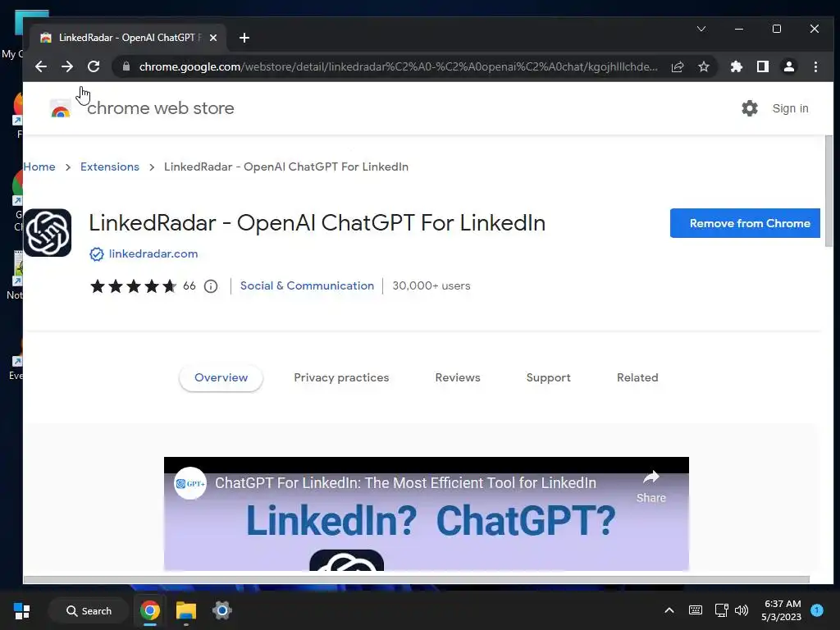Switch to the Related tab
The height and width of the screenshot is (630, 840).
pyautogui.click(x=637, y=377)
